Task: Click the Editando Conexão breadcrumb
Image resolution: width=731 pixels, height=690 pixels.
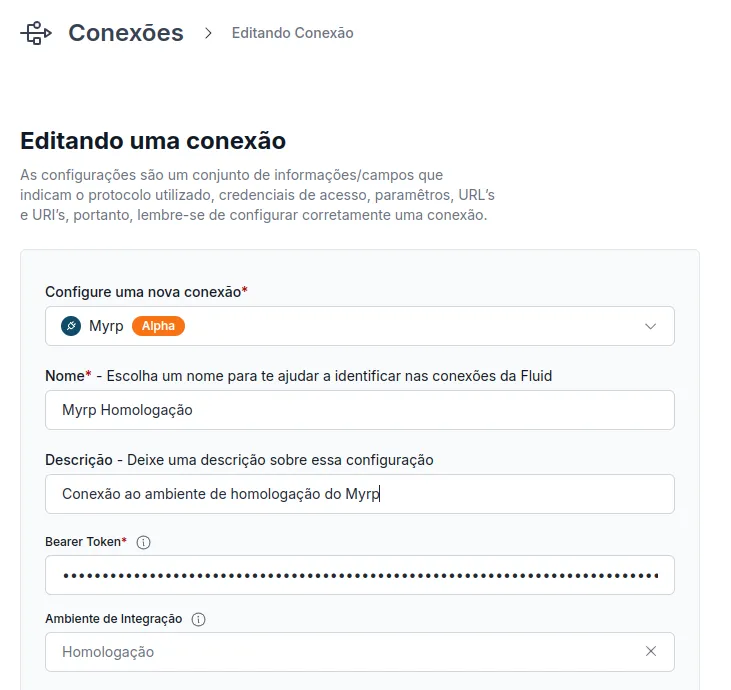Action: (x=293, y=33)
